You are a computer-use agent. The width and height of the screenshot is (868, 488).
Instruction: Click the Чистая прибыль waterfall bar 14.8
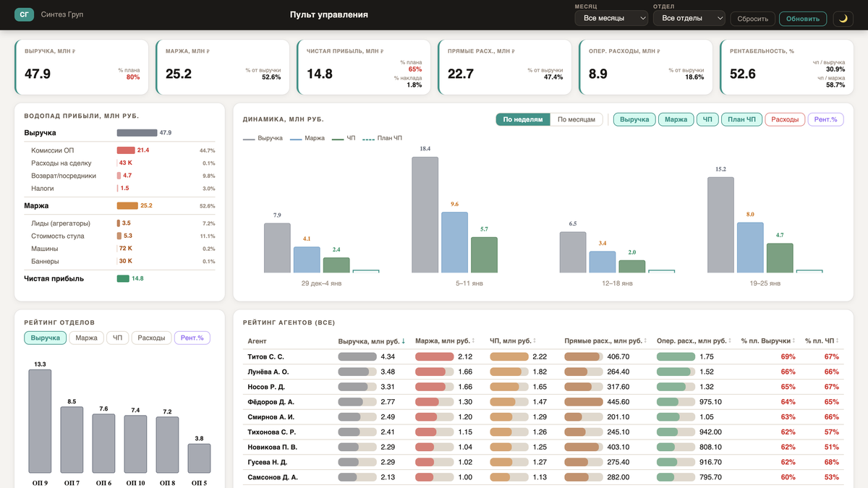coord(123,278)
